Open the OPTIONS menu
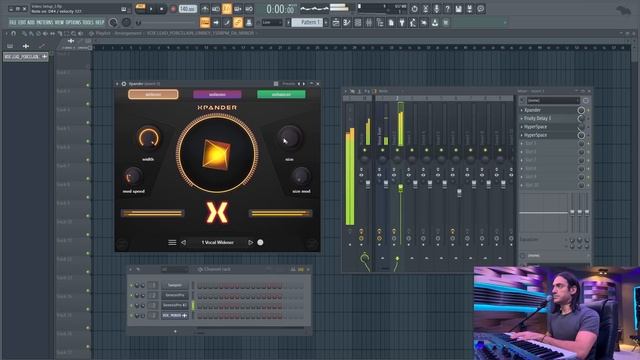 click(73, 22)
